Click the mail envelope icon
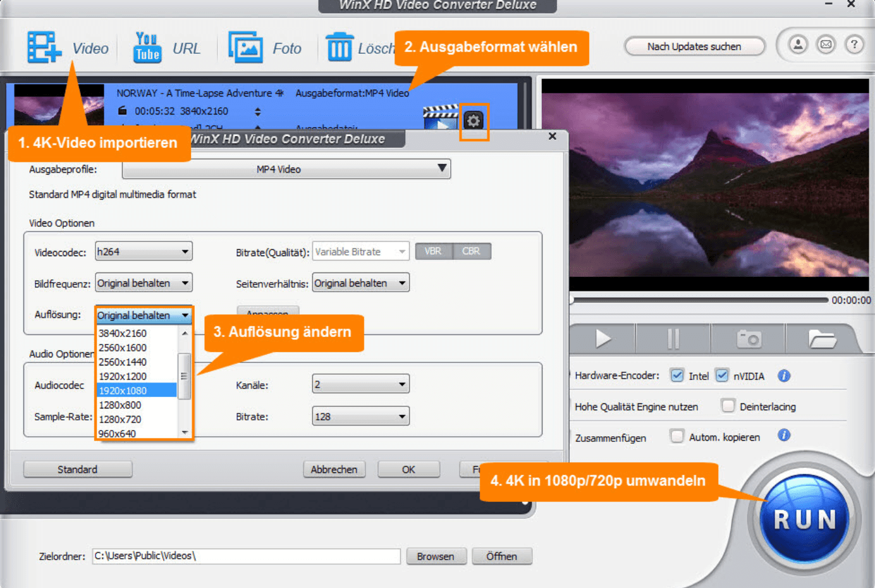This screenshot has height=588, width=875. [x=826, y=45]
